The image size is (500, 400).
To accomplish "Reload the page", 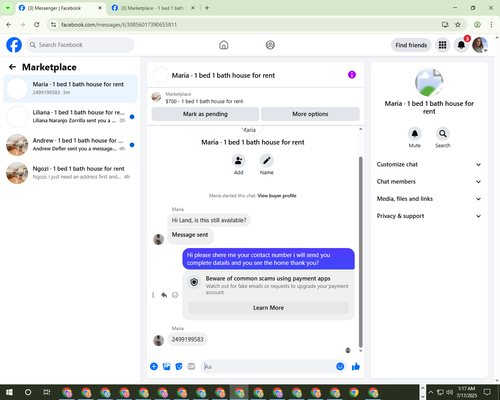I will 37,25.
